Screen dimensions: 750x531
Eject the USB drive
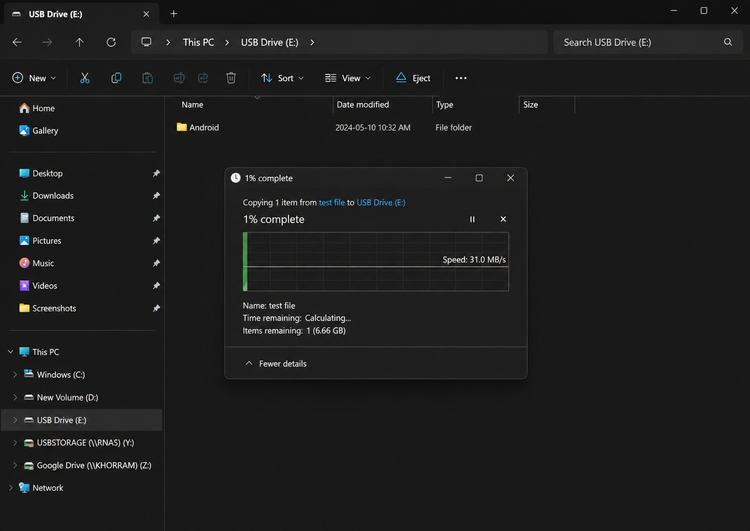point(413,78)
